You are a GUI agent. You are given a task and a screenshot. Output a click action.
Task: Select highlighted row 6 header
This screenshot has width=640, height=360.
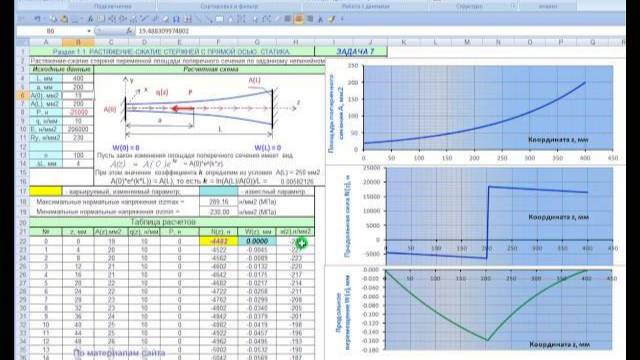click(x=23, y=95)
